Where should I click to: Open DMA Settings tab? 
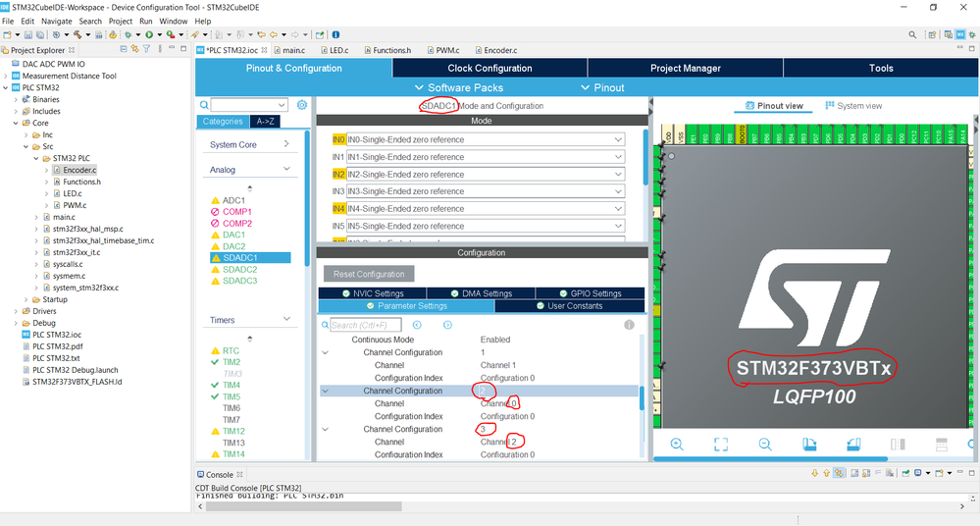click(482, 293)
